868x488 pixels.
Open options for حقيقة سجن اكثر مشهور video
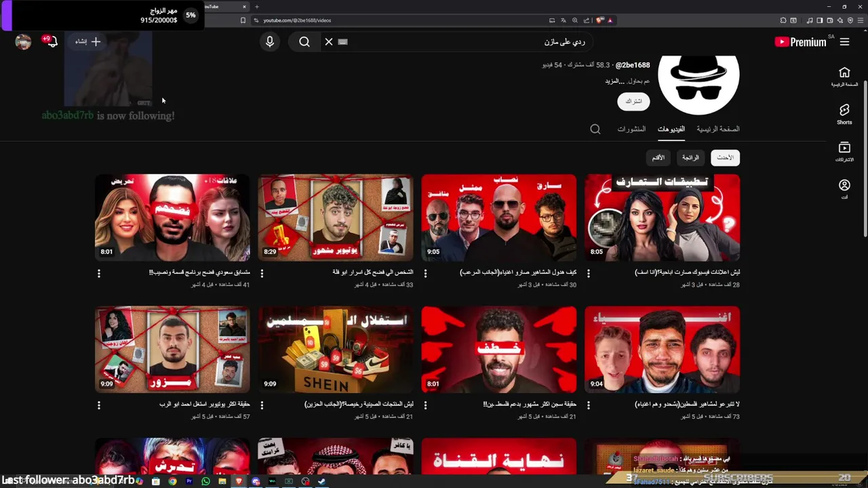(425, 405)
